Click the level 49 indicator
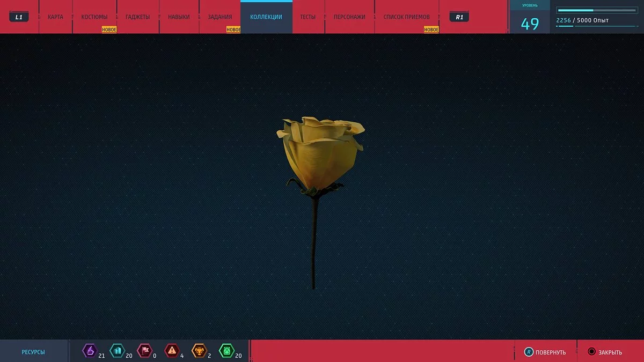Viewport: 644px width, 362px height. (530, 24)
